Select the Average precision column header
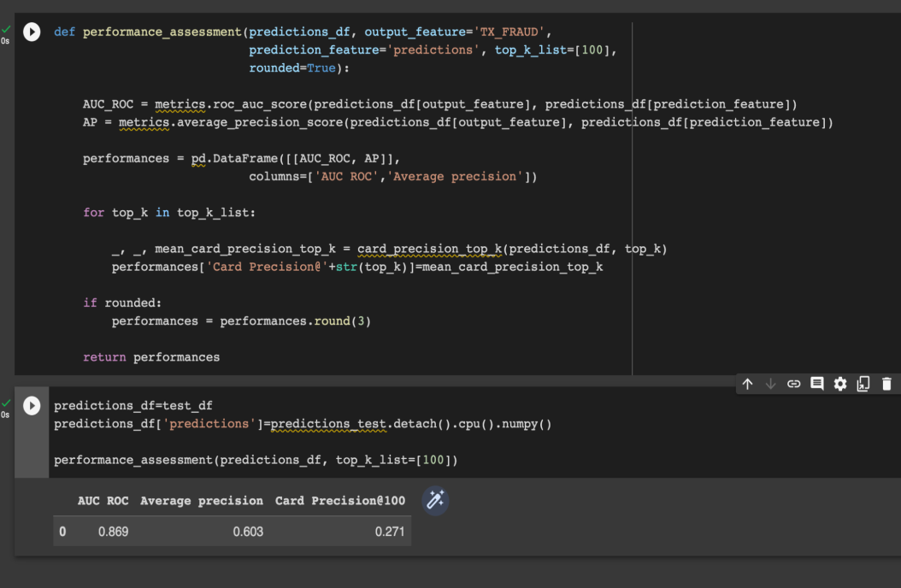The image size is (901, 588). pyautogui.click(x=202, y=501)
